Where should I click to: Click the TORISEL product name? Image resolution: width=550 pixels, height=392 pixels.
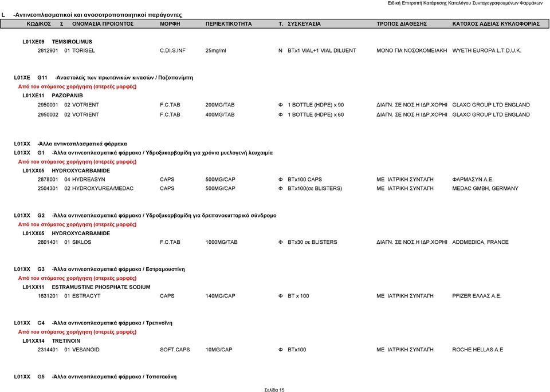pos(84,50)
